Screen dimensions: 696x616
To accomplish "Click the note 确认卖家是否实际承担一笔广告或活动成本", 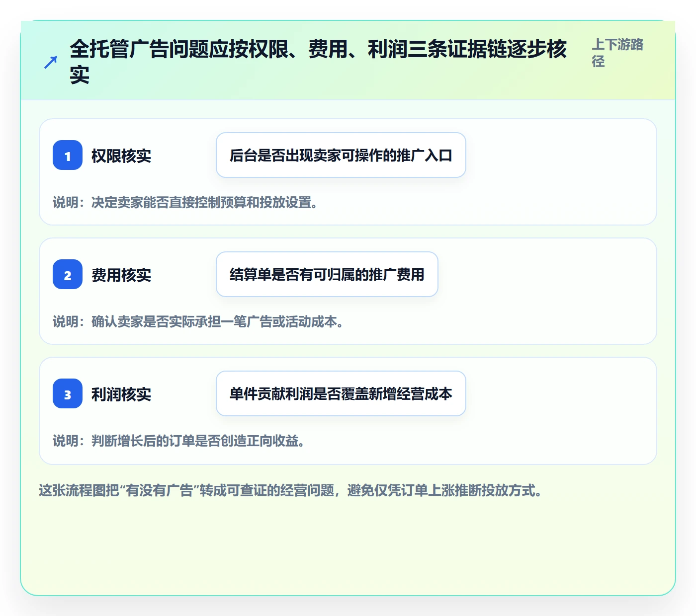I will 198,321.
